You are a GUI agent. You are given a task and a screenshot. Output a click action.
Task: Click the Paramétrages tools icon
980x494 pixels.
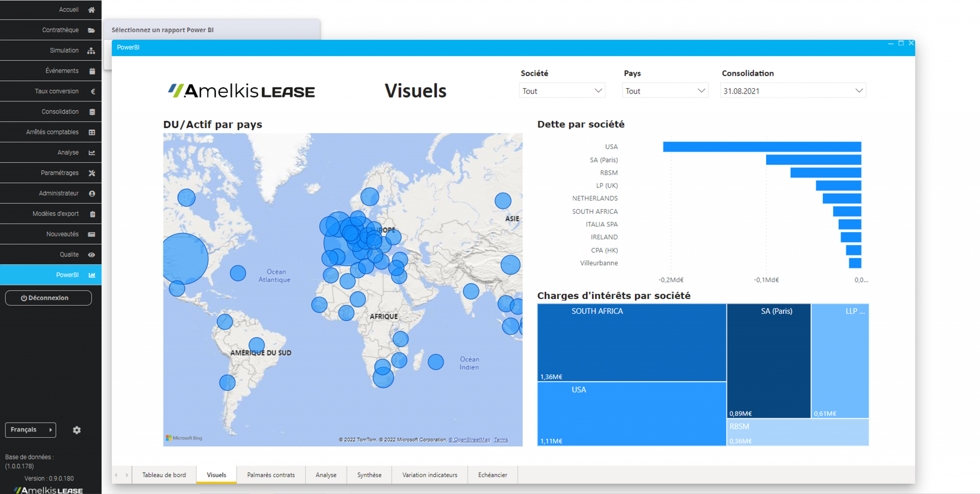tap(92, 173)
